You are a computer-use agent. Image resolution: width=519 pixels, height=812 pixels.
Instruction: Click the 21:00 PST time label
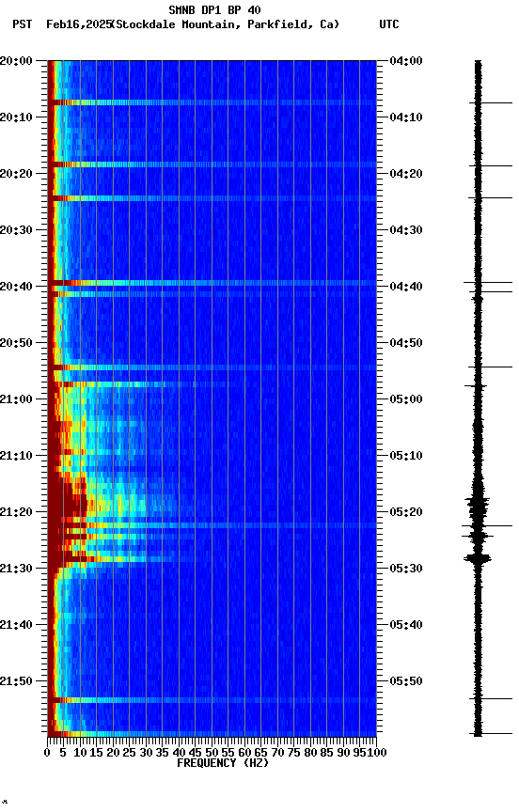(16, 399)
